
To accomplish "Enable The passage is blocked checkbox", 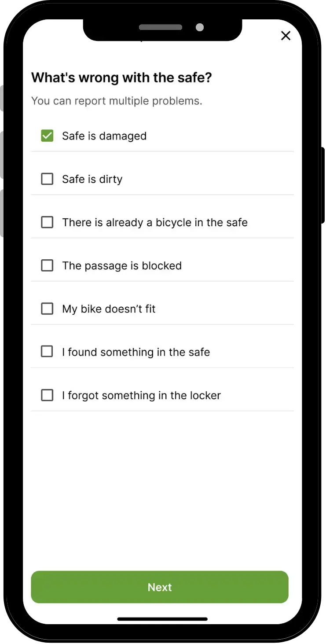I will pos(47,265).
